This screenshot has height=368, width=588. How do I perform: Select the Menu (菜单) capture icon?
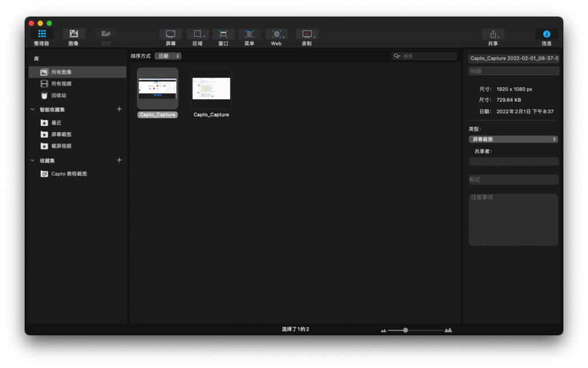click(249, 34)
